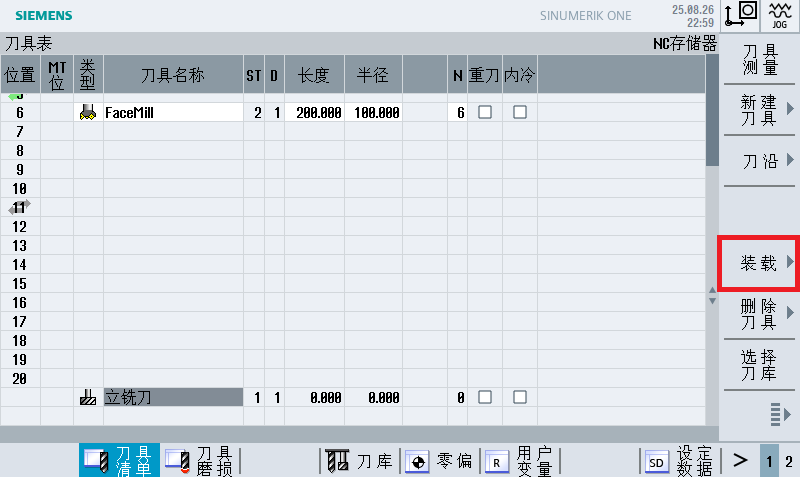Click the 位置 column header
The image size is (800, 477).
tap(20, 74)
